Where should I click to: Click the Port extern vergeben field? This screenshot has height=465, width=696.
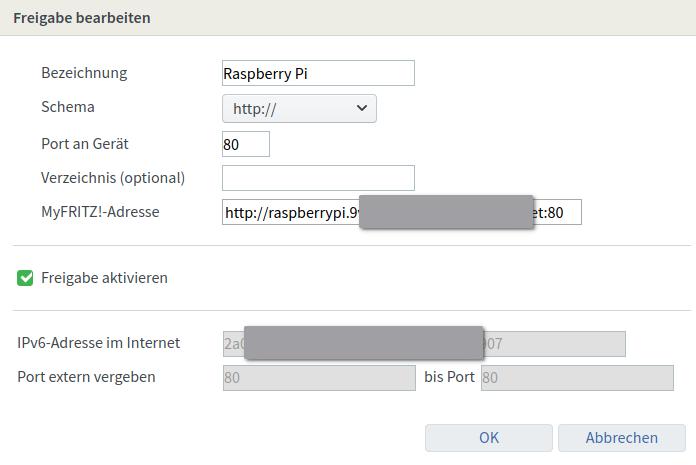click(x=318, y=378)
